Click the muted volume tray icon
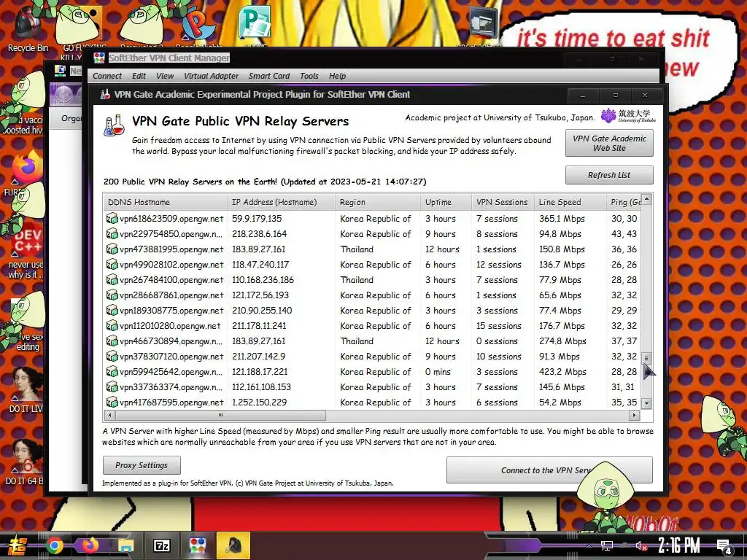747x560 pixels. (x=641, y=546)
